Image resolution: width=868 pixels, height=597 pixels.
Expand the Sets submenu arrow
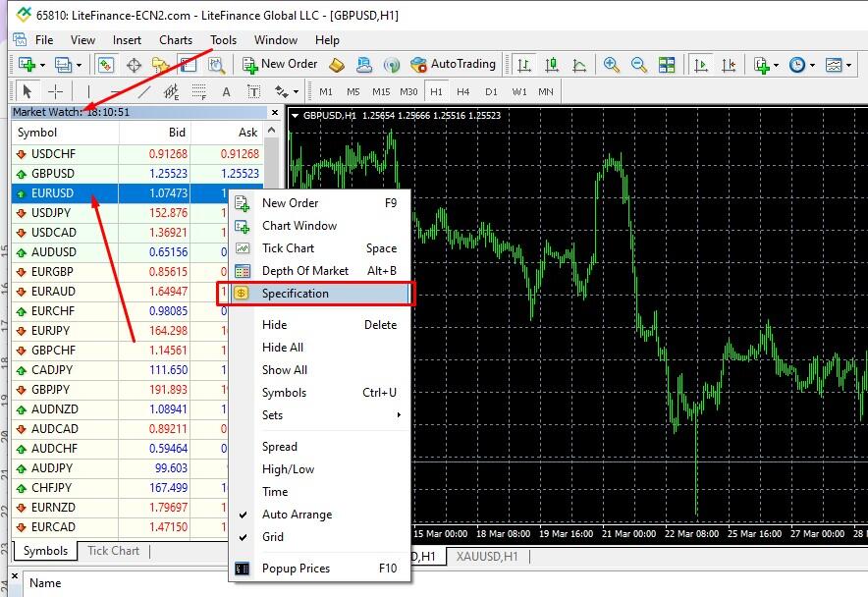pyautogui.click(x=400, y=414)
